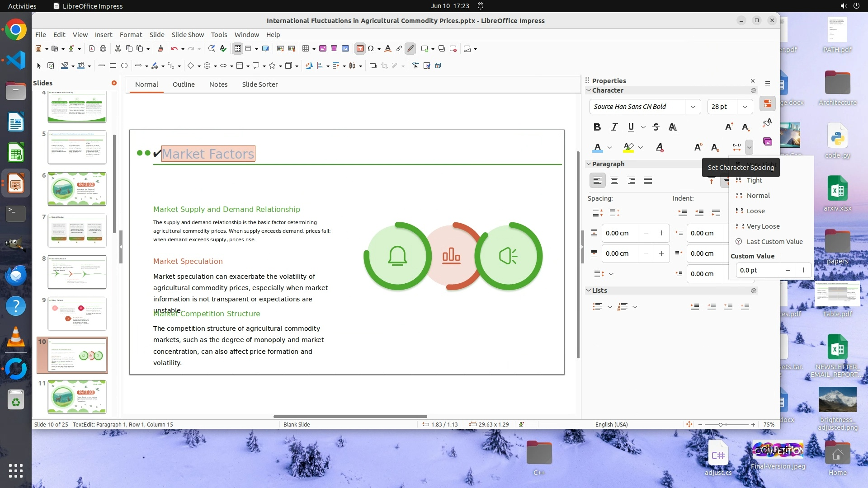Viewport: 868px width, 488px height.
Task: Open the font name dropdown
Action: [x=693, y=107]
